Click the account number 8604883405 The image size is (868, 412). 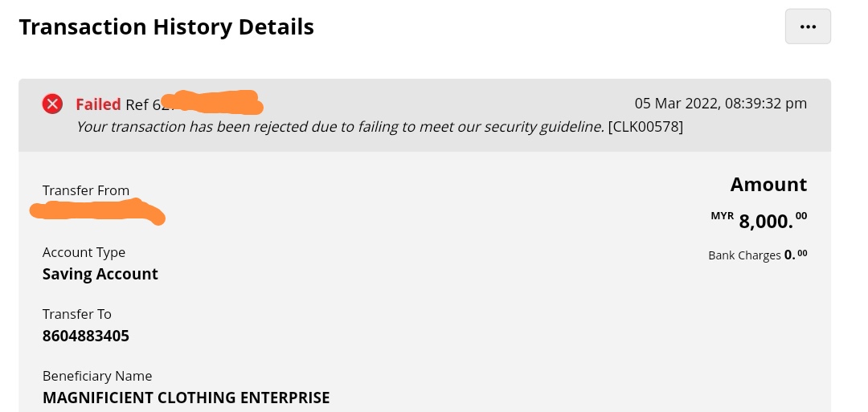point(86,336)
